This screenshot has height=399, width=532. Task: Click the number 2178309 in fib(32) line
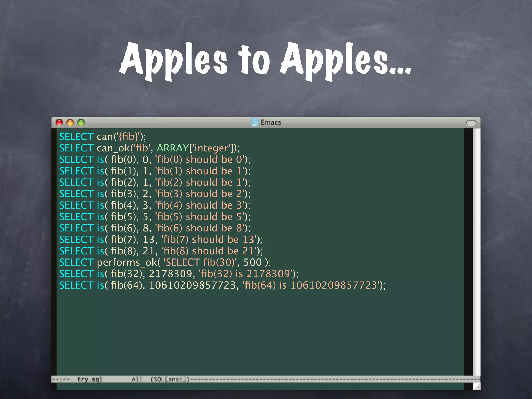(x=170, y=274)
